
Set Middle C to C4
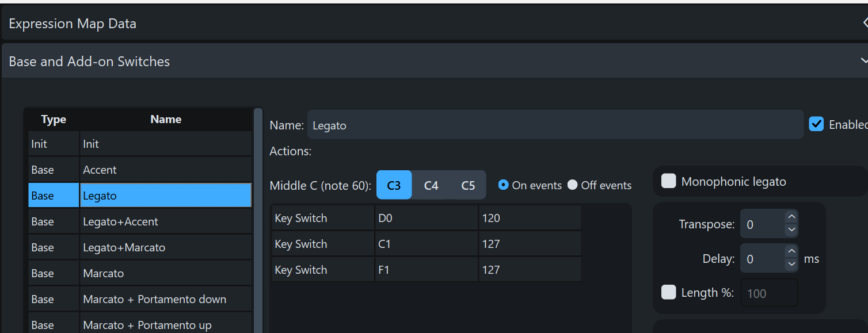pos(431,185)
